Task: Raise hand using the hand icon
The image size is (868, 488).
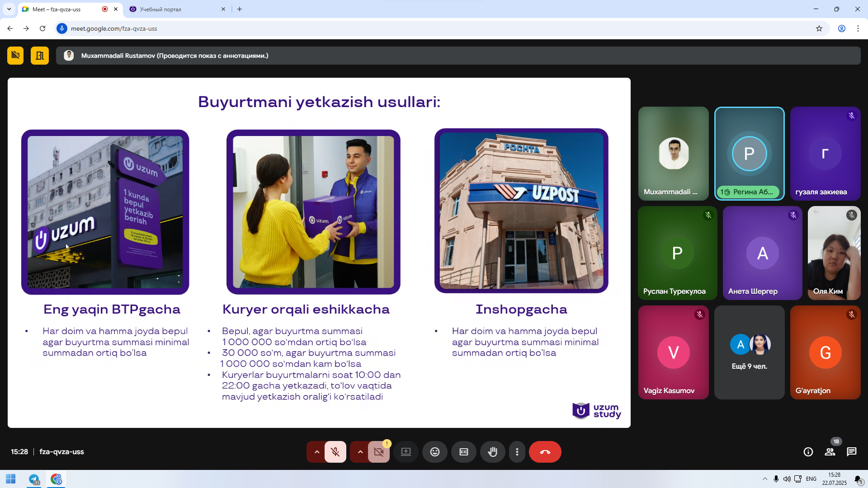Action: (492, 452)
